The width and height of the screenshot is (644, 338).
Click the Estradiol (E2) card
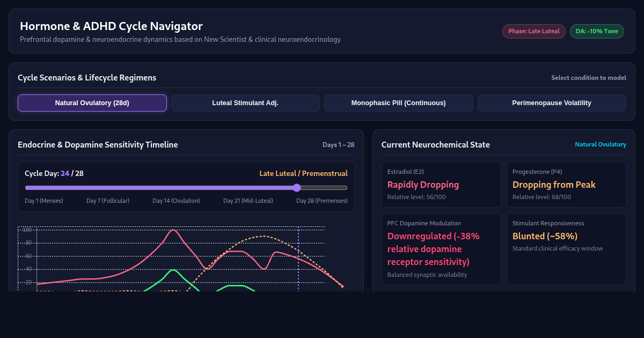click(x=441, y=185)
